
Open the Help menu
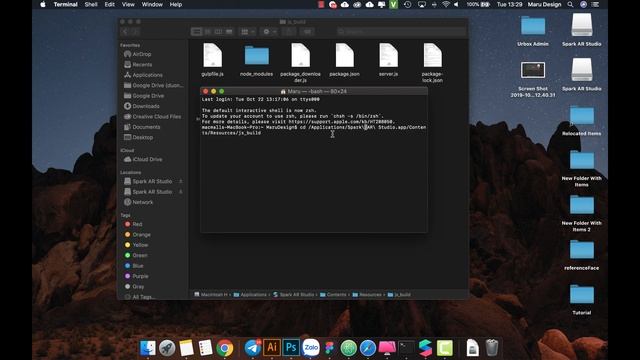176,4
